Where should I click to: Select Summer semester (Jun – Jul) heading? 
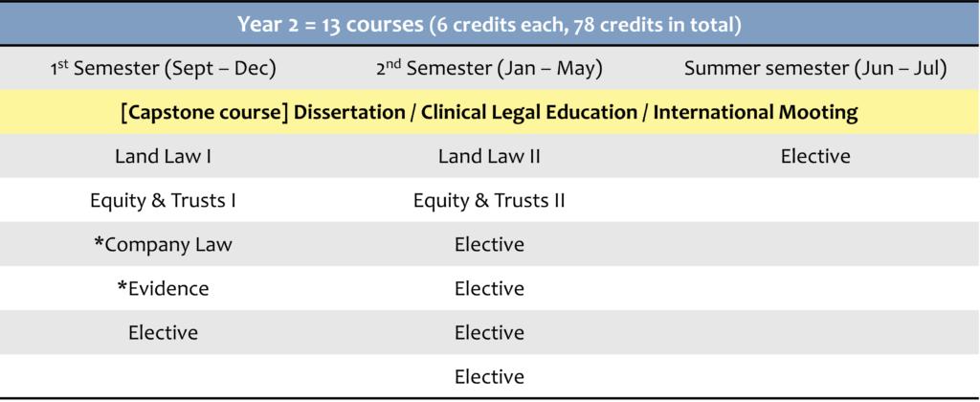[x=815, y=68]
